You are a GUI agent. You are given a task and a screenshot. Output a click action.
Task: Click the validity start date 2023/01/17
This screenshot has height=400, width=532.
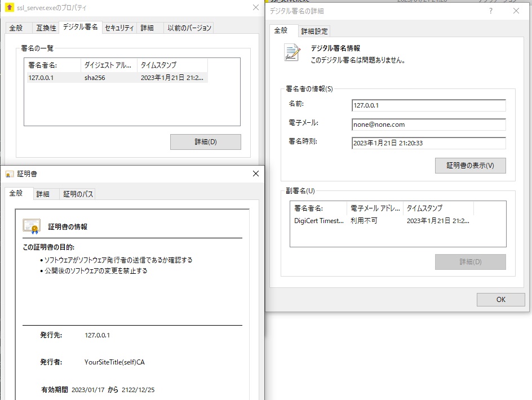pos(88,390)
